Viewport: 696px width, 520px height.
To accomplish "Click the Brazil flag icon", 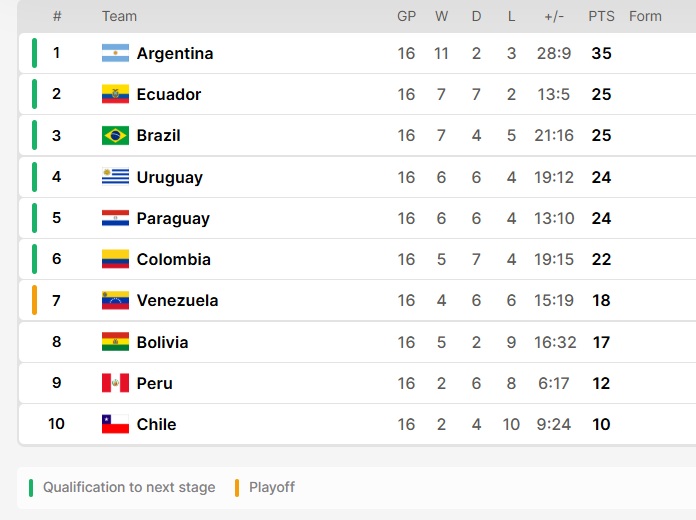I will (115, 135).
